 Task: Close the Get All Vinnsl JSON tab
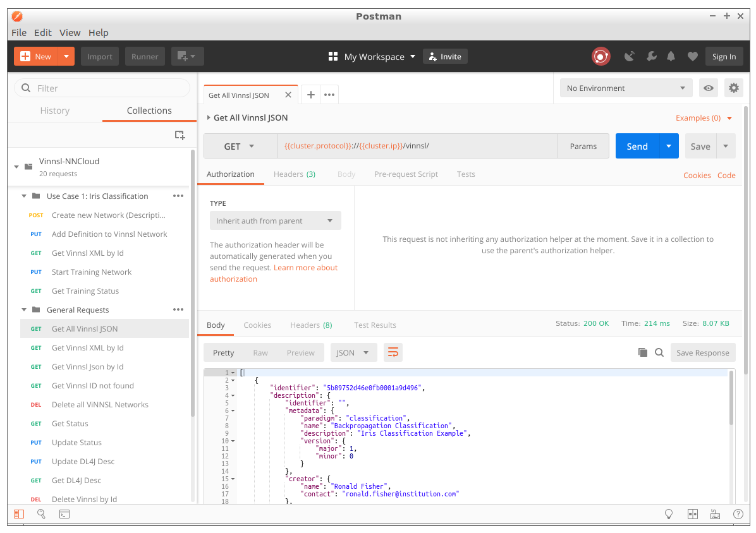(288, 95)
